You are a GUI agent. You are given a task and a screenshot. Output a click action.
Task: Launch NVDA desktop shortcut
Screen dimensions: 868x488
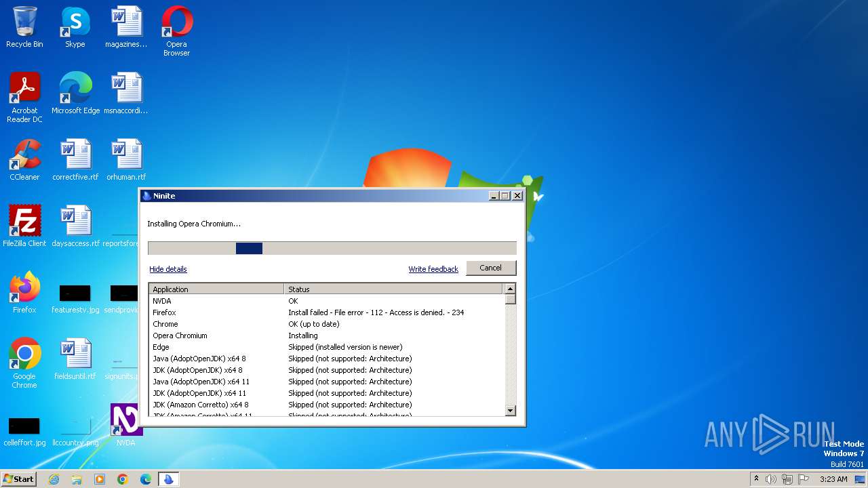pos(126,426)
